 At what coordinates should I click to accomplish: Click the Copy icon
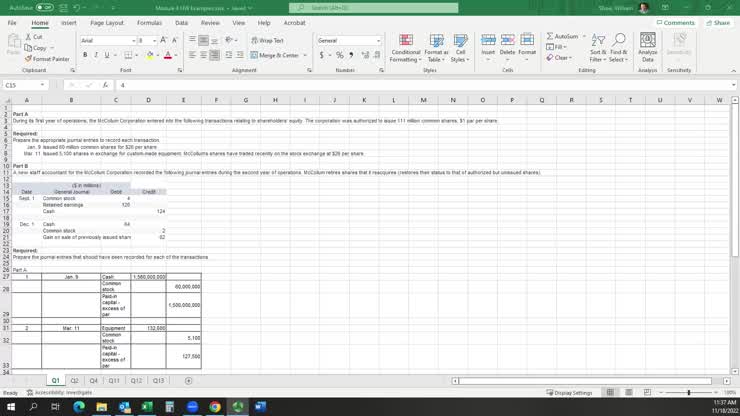coord(28,48)
